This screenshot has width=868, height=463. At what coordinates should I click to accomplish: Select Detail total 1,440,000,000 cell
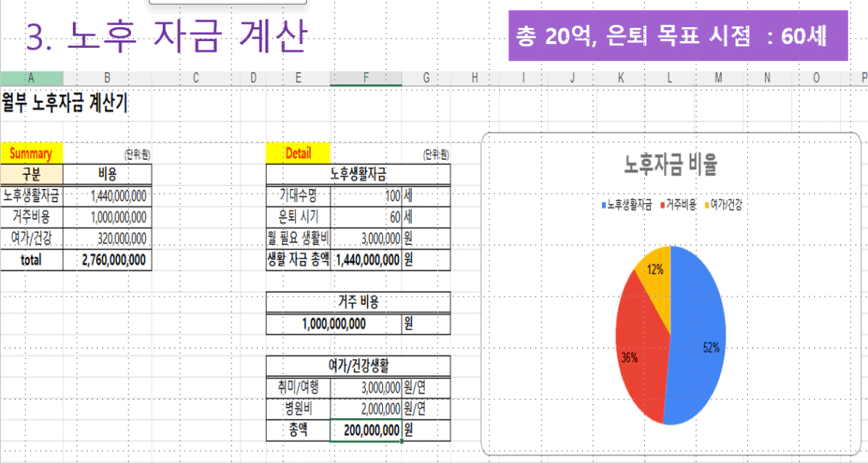pos(366,260)
